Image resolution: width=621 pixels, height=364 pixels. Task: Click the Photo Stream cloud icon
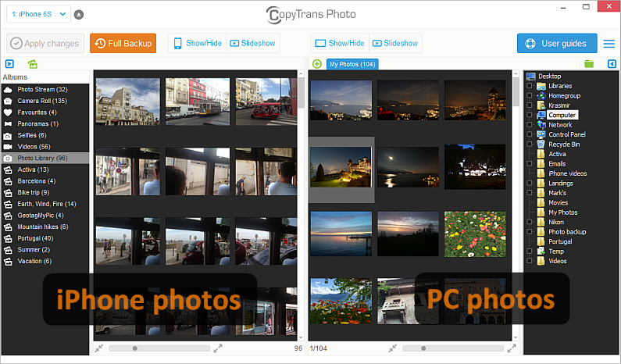(x=8, y=90)
